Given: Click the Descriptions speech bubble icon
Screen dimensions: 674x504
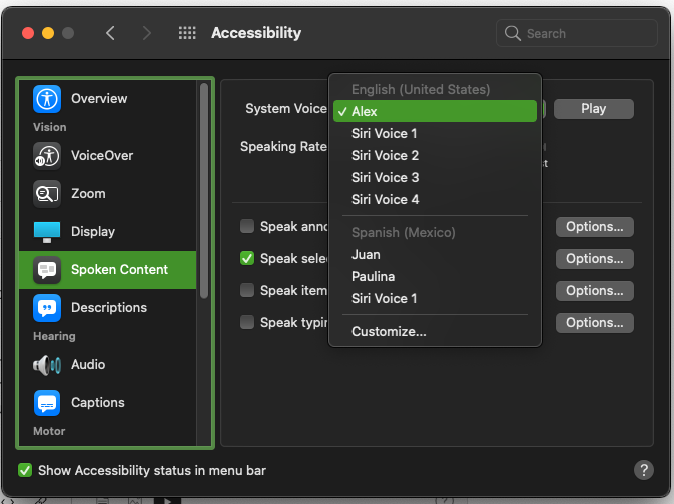Looking at the screenshot, I should tap(47, 308).
